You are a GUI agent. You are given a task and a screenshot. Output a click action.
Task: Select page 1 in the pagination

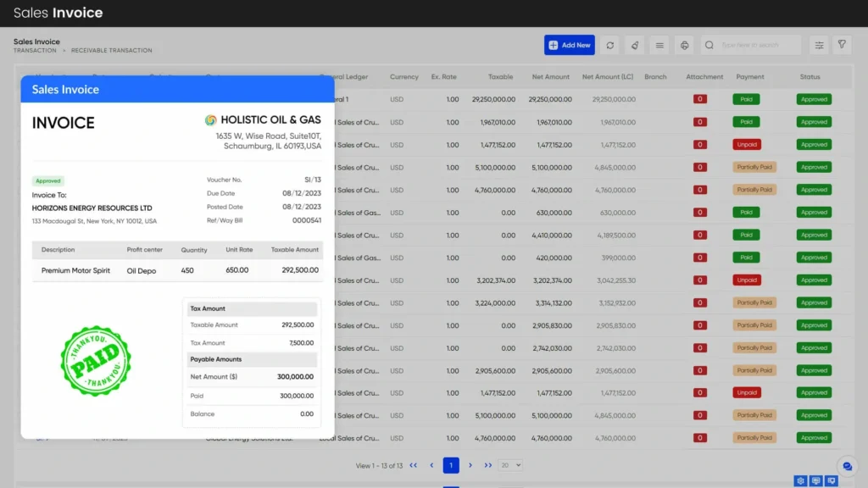(x=451, y=465)
